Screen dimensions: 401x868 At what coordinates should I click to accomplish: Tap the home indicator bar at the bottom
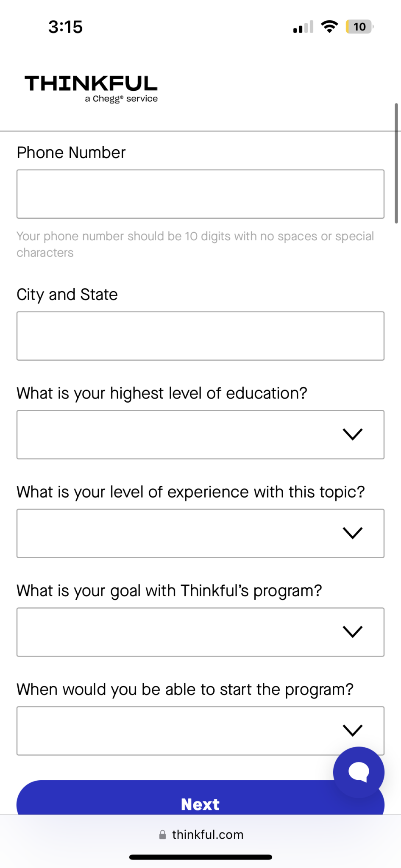point(200,857)
